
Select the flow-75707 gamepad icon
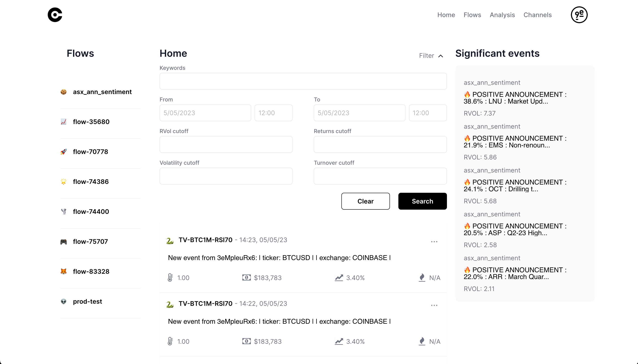point(64,241)
